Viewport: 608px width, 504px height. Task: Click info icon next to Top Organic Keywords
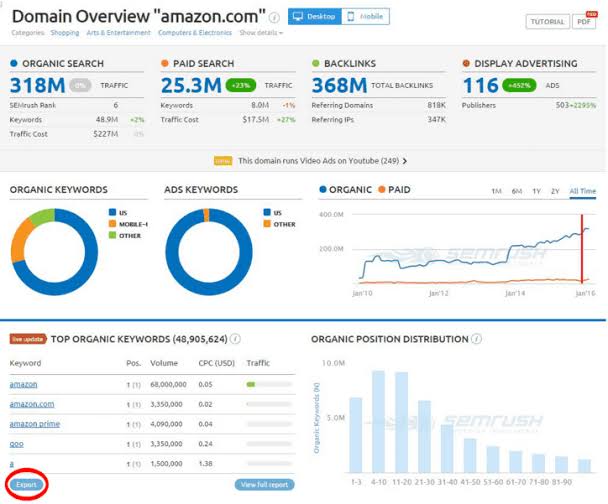[x=235, y=339]
